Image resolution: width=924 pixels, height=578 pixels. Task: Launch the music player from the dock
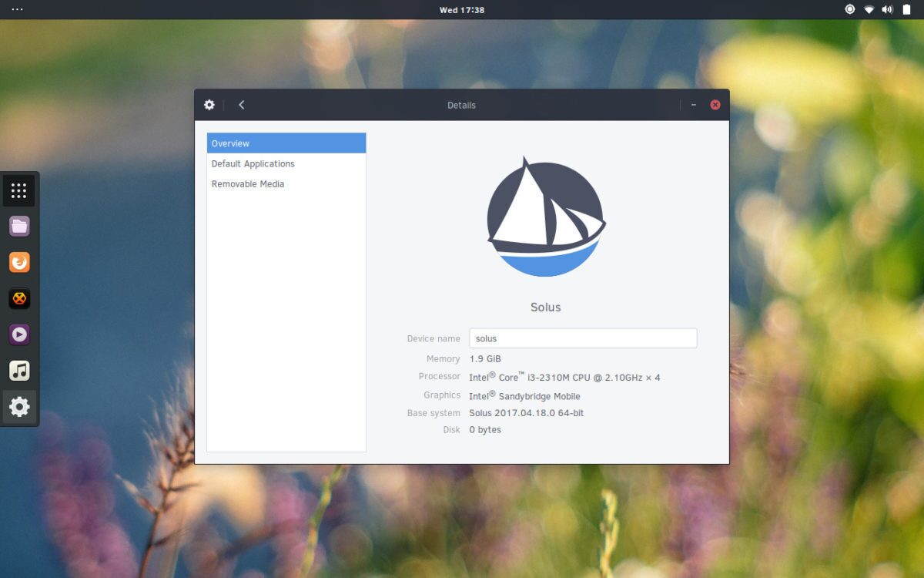(x=19, y=371)
